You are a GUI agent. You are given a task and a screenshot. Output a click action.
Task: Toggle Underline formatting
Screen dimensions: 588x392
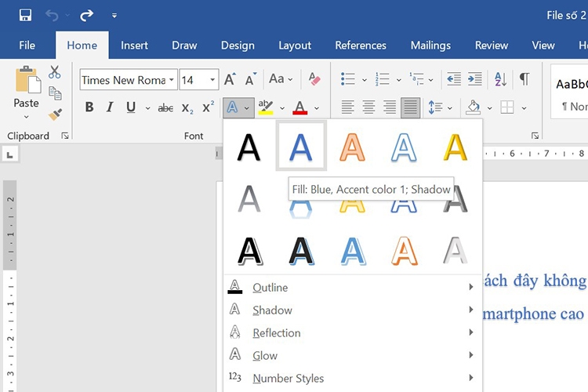[131, 107]
